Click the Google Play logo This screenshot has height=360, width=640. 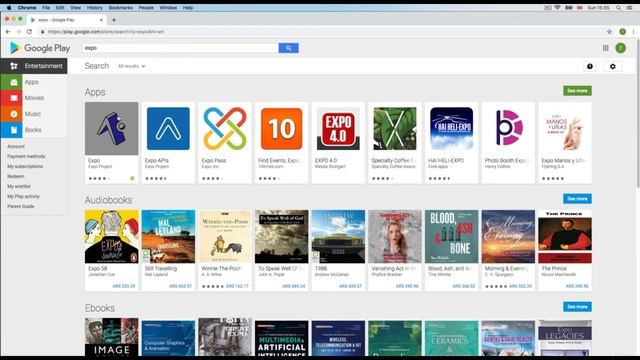(40, 48)
